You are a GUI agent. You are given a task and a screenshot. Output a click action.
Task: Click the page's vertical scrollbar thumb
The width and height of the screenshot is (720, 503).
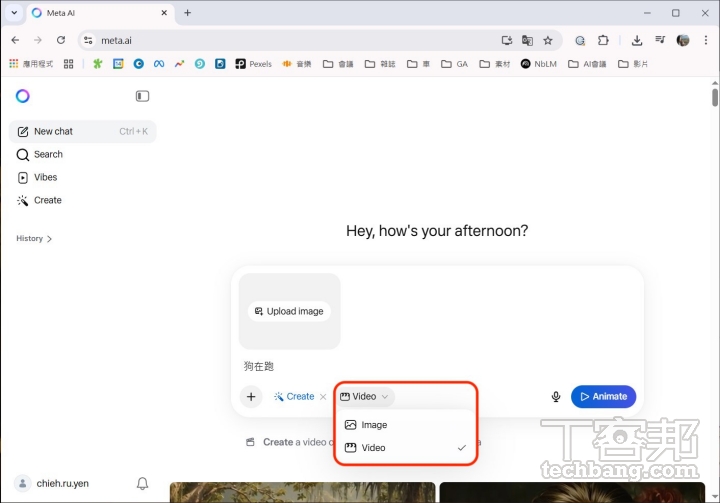coord(715,97)
